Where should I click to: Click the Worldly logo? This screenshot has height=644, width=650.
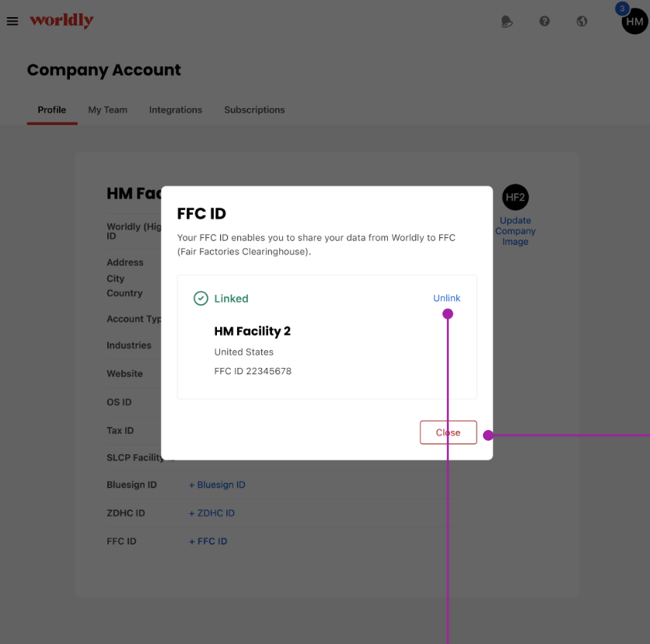tap(61, 21)
